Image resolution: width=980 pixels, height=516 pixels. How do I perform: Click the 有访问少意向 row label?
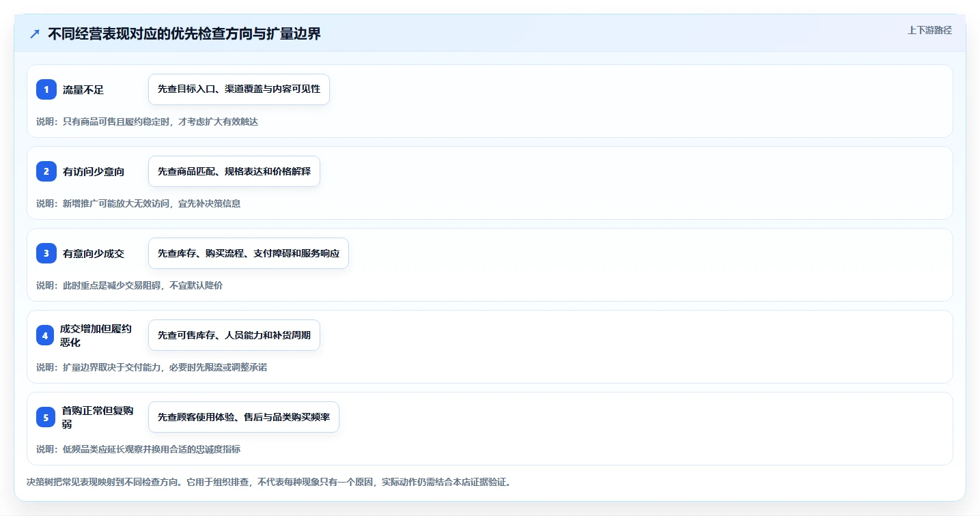[94, 171]
